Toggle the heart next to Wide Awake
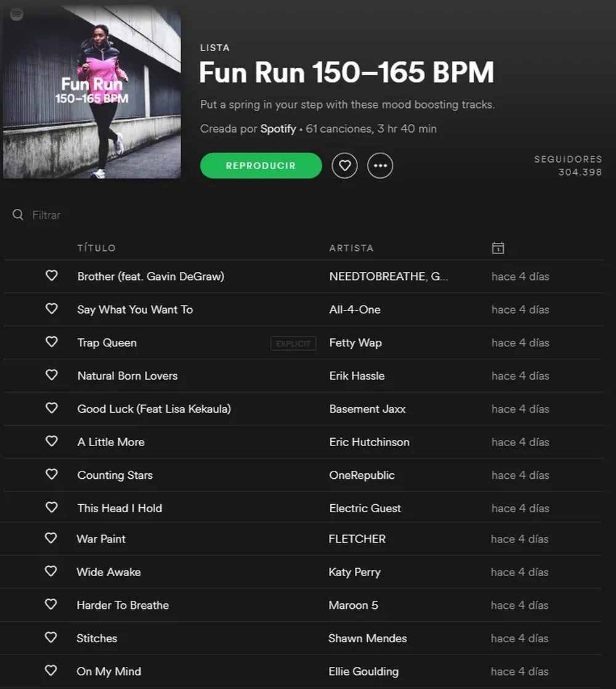 click(51, 571)
